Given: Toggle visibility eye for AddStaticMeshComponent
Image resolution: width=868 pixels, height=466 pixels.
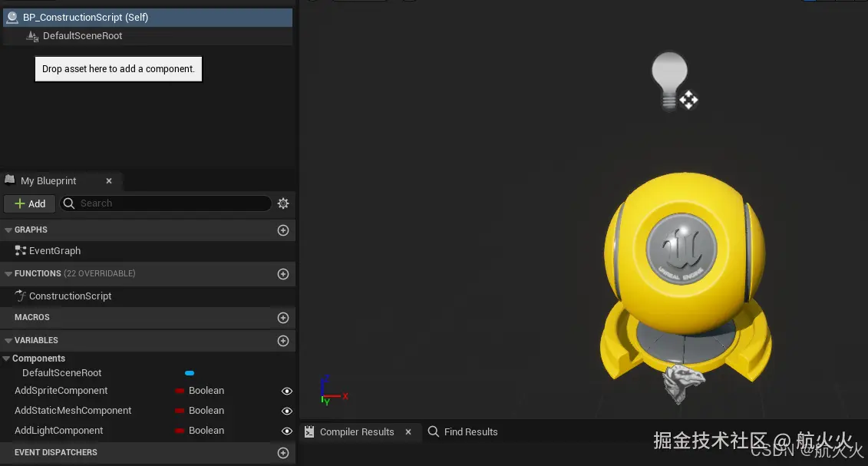Looking at the screenshot, I should click(287, 411).
